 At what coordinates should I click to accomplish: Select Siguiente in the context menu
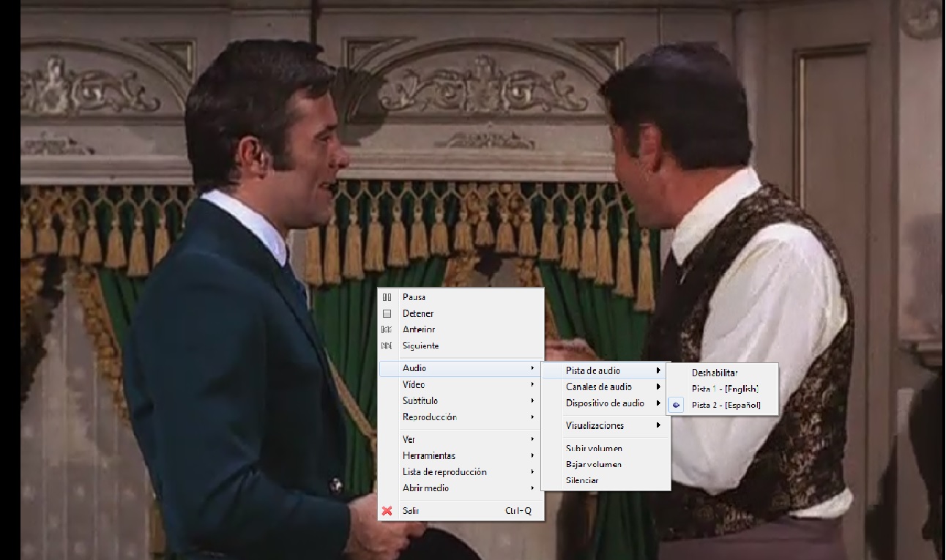click(461, 346)
